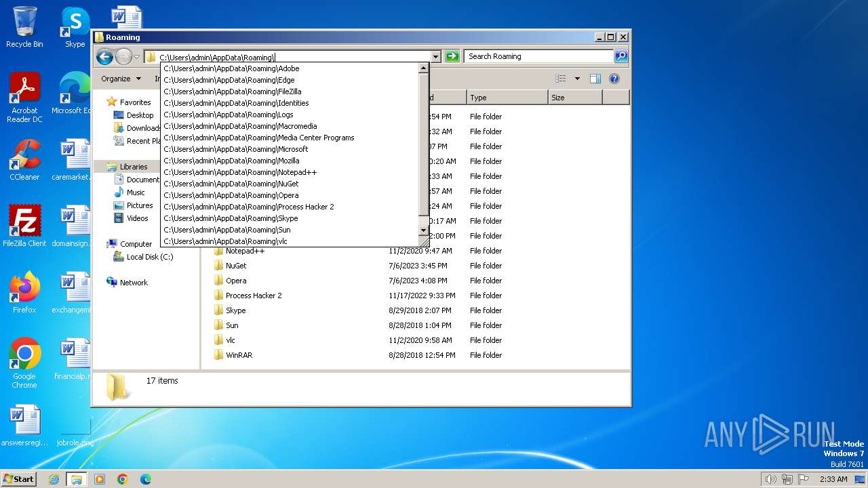Image resolution: width=868 pixels, height=488 pixels.
Task: Open the recent pages dropdown arrow
Action: pos(137,57)
